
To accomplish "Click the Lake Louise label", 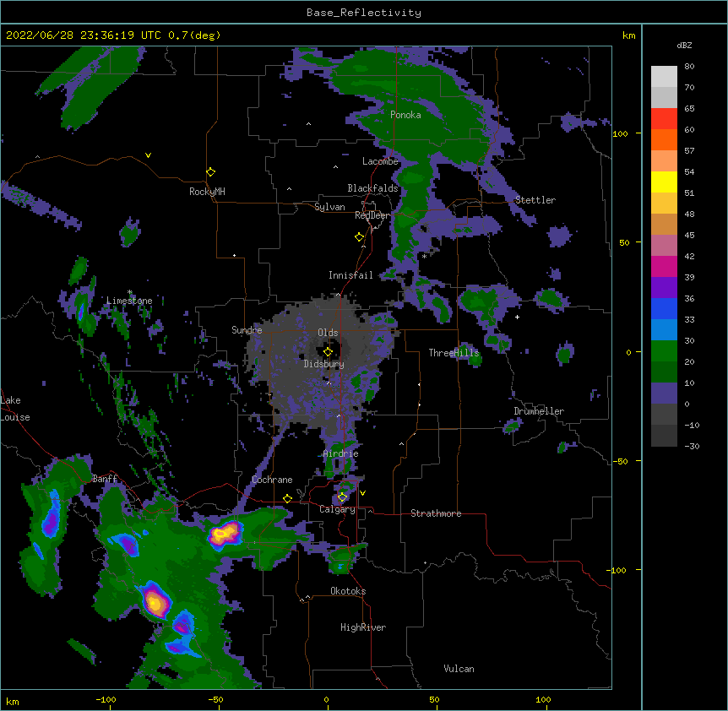I will [15, 409].
